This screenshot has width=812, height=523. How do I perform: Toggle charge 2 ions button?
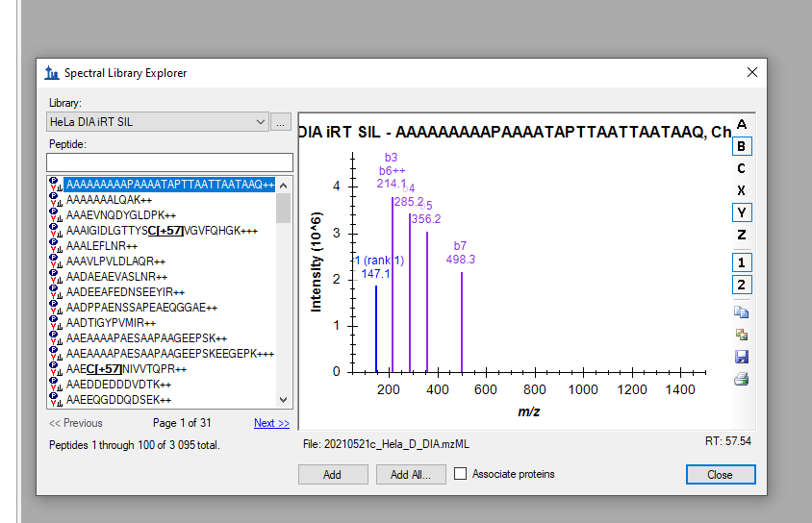pos(742,285)
